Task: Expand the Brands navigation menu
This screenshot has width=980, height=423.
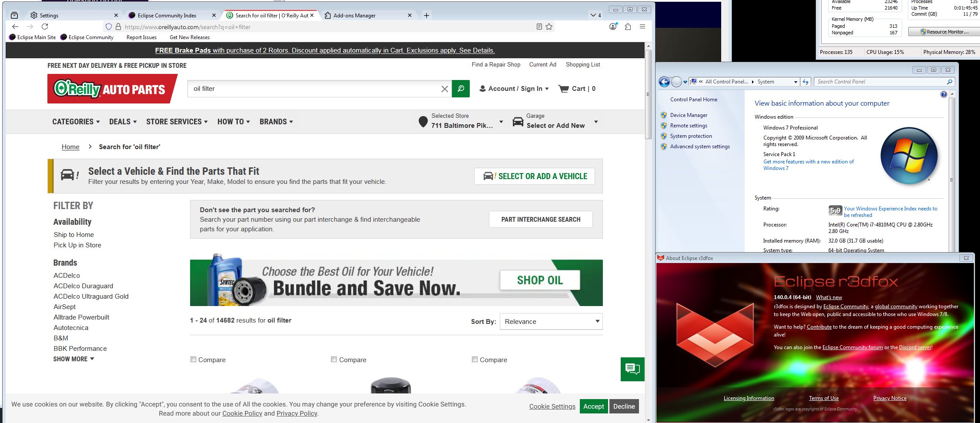Action: tap(277, 122)
